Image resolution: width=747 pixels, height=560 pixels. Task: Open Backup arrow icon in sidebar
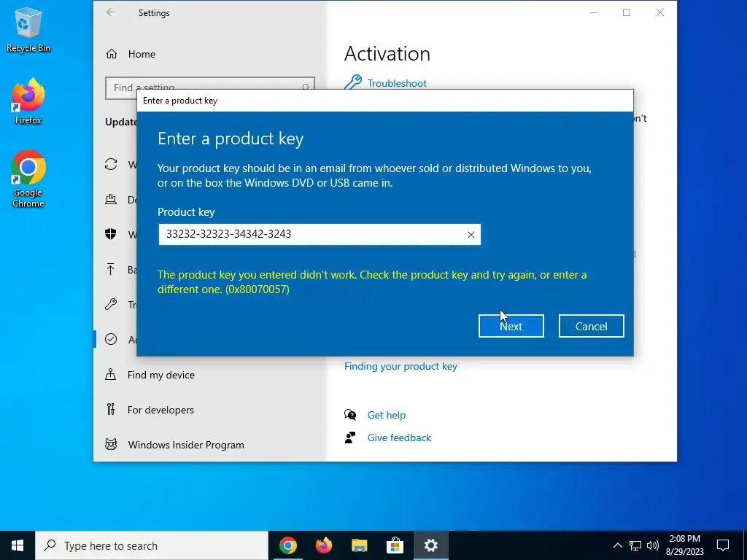111,269
